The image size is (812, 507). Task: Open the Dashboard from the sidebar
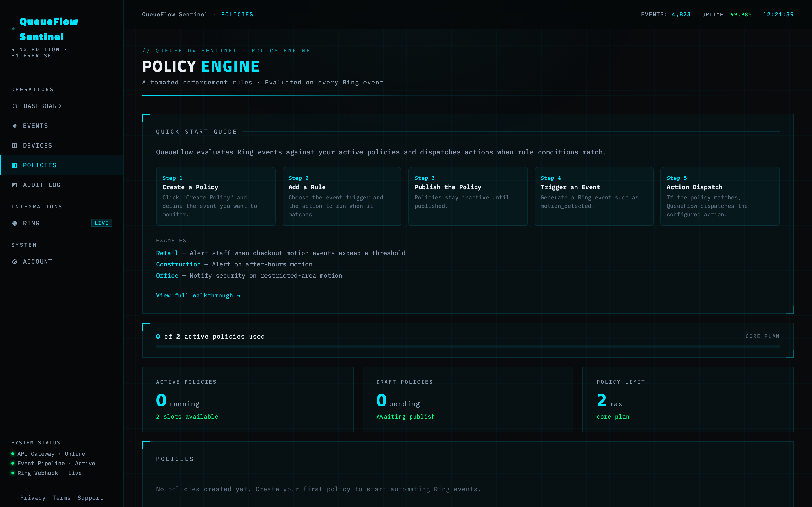15,106
